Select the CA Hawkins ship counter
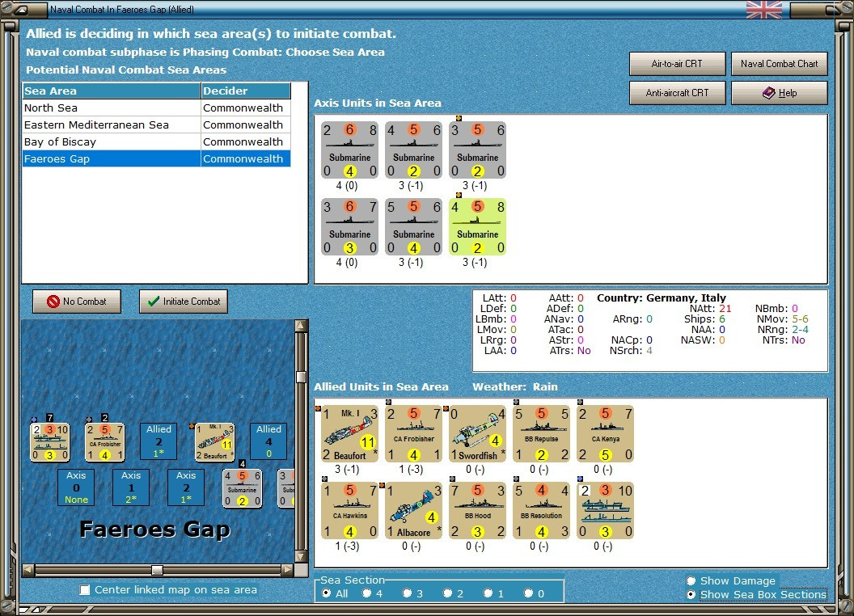 coord(349,510)
